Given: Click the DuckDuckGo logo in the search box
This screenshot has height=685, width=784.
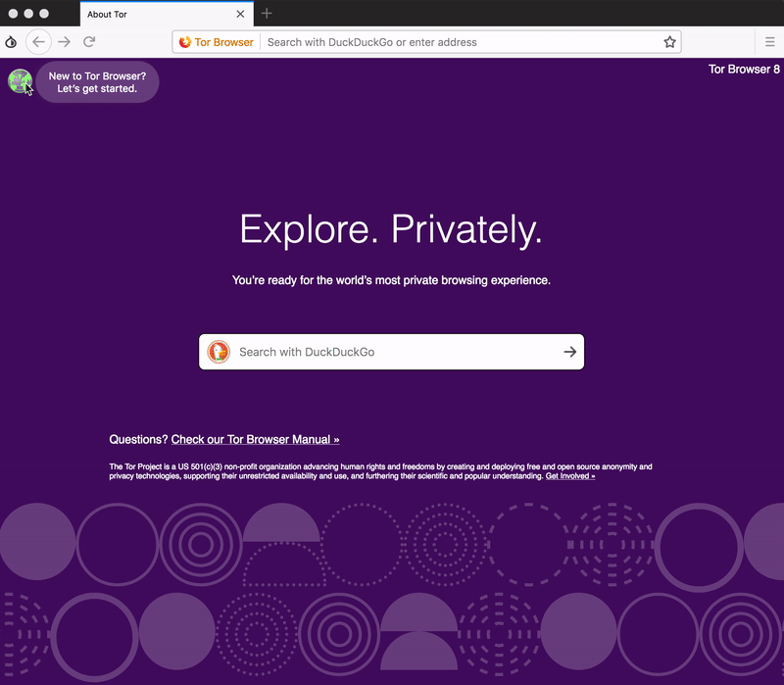Looking at the screenshot, I should 220,351.
